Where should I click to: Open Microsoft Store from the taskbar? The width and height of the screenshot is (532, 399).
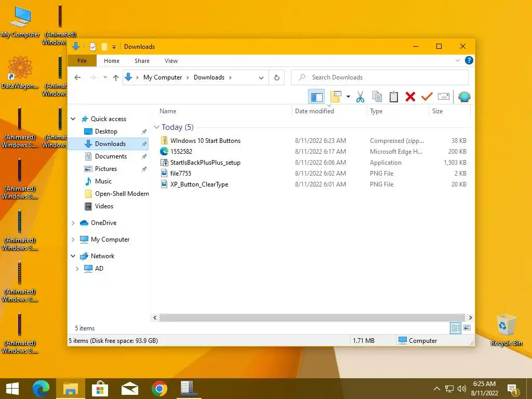pos(100,389)
